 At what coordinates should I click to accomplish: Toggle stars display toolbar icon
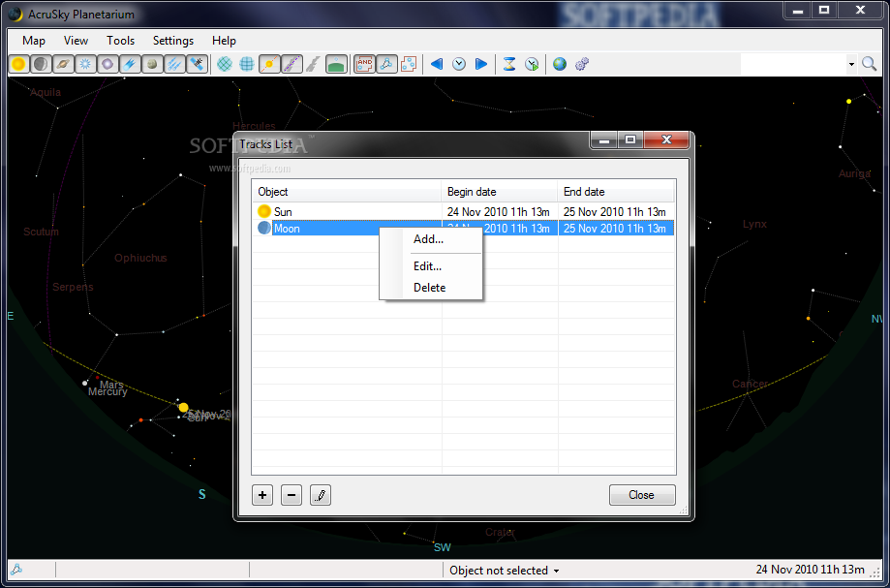coord(86,64)
